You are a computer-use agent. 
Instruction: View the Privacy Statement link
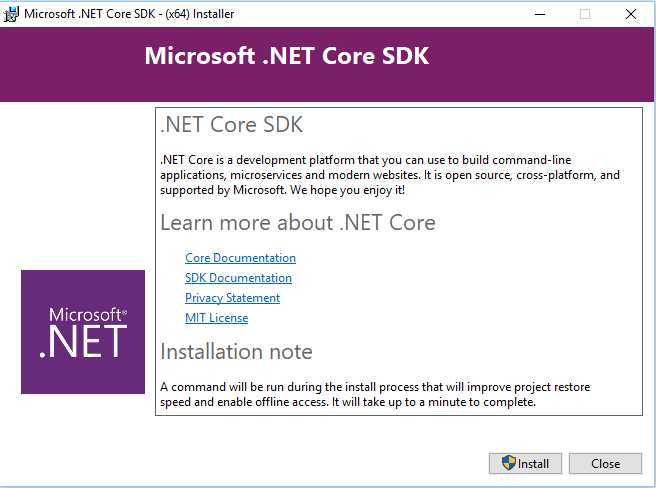[233, 298]
